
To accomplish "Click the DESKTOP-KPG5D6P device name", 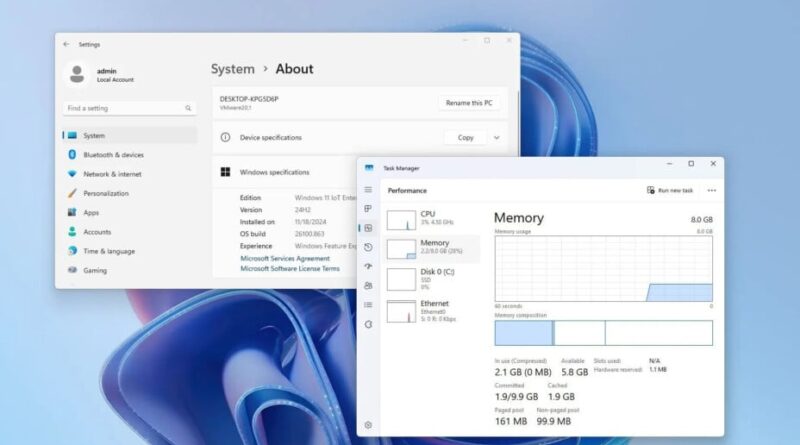I will click(x=249, y=99).
